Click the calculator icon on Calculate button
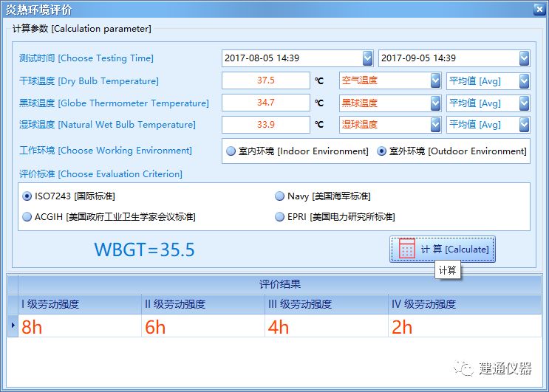549x392 pixels. (x=406, y=250)
